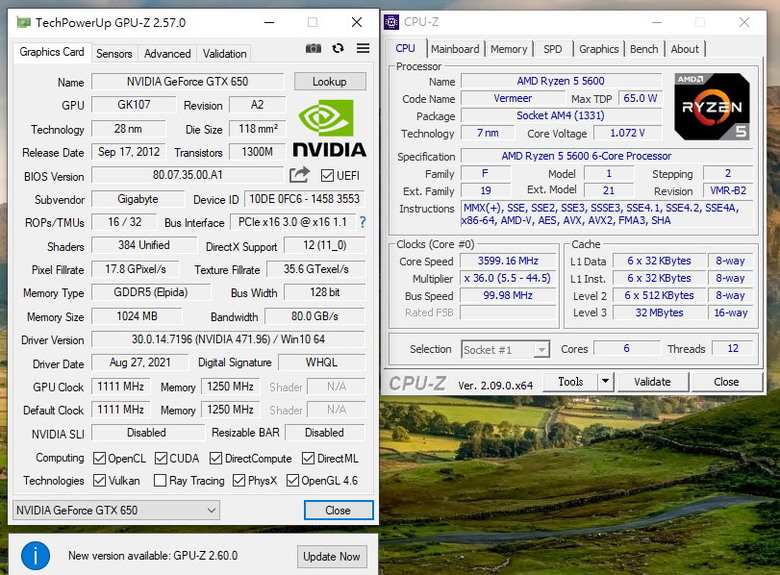The image size is (780, 575).
Task: Click the Memory Type GDDR5 (Elpida) value
Action: (151, 292)
